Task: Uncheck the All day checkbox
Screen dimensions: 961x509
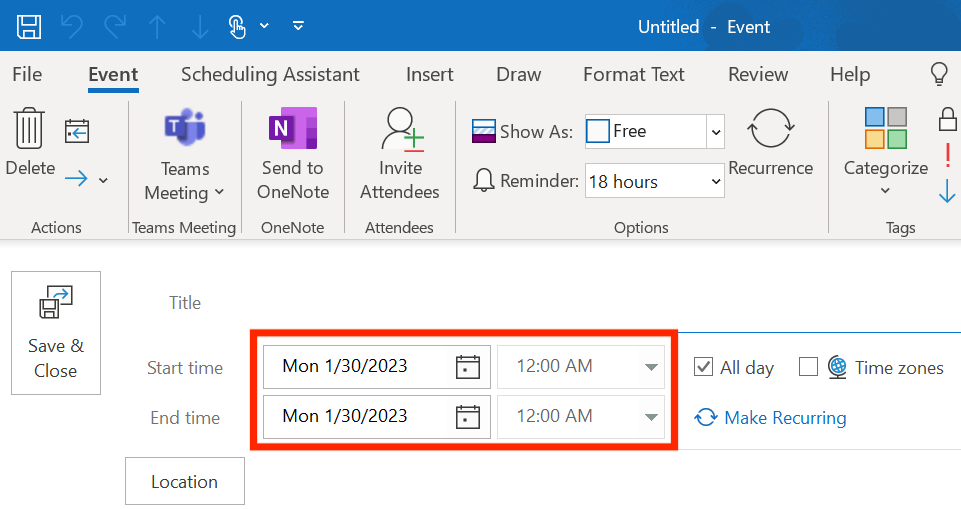Action: click(x=703, y=367)
